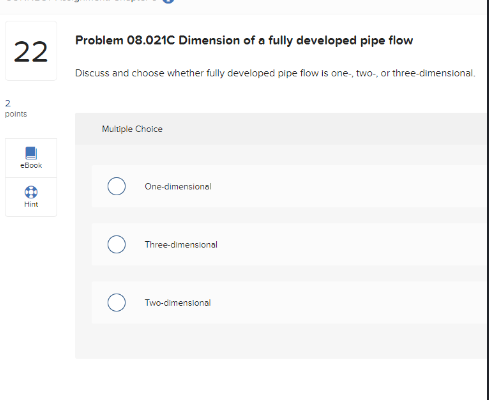Click the assignment title at top
The image size is (489, 400).
[82, 1]
